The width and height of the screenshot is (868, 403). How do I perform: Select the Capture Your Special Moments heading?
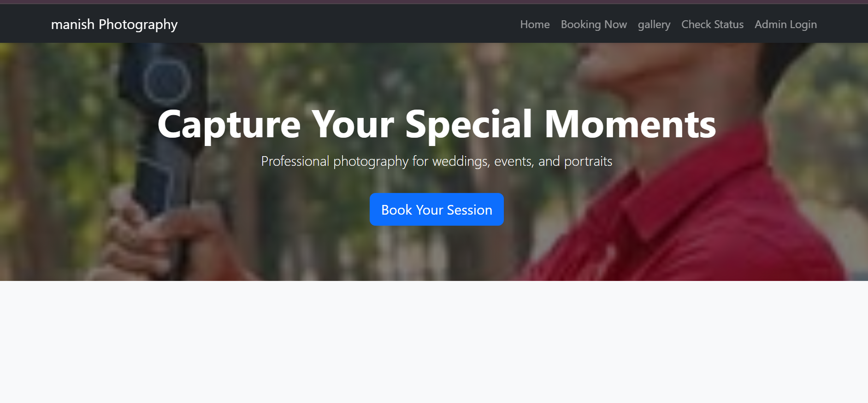coord(436,123)
